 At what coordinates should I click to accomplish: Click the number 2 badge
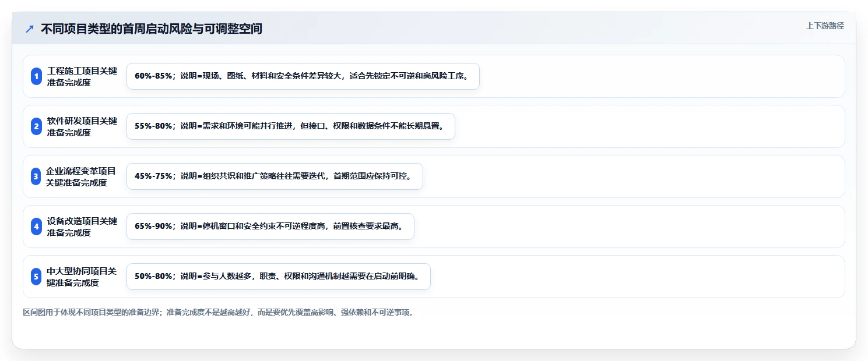pyautogui.click(x=36, y=126)
